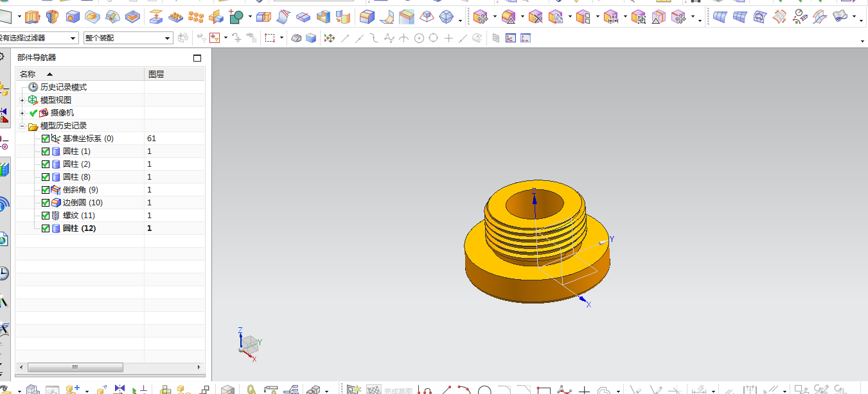Image resolution: width=868 pixels, height=394 pixels.
Task: Select the 圆柱 (12) feature row
Action: [x=111, y=228]
